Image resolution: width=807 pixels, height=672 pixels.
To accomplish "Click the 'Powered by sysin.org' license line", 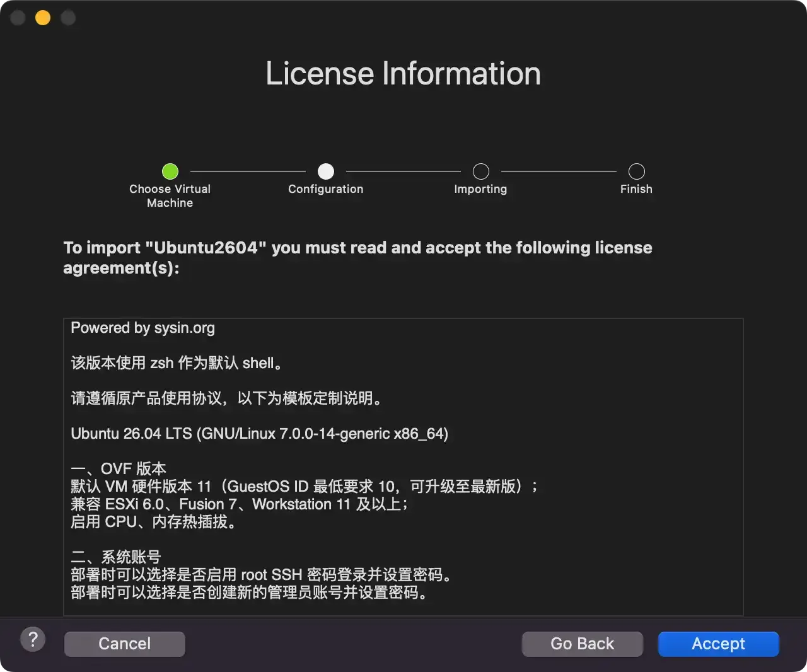I will click(143, 328).
